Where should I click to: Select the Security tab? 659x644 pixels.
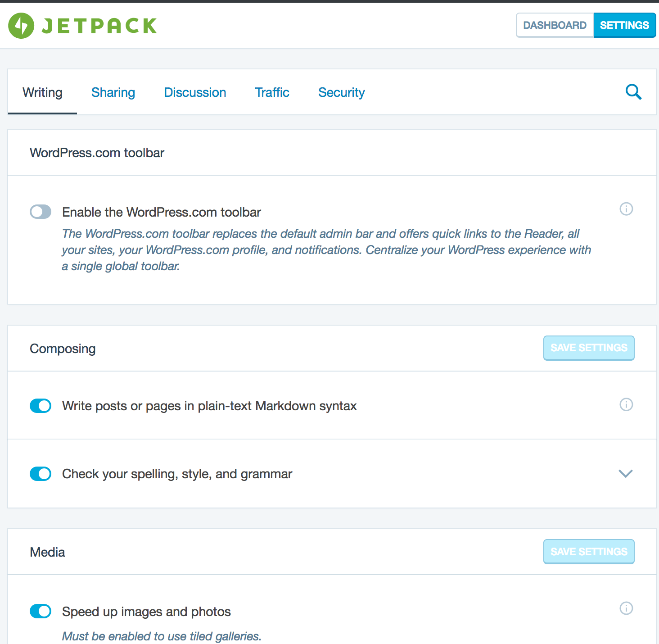[x=341, y=92]
